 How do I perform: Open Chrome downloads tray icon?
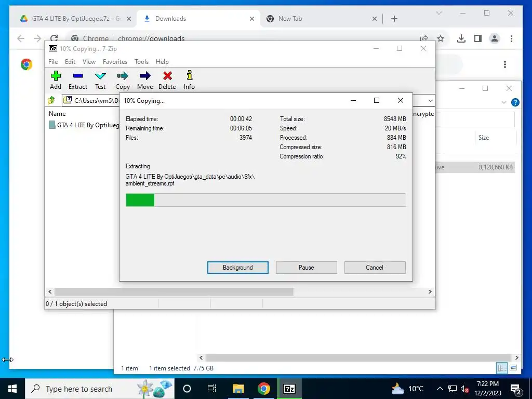[461, 38]
